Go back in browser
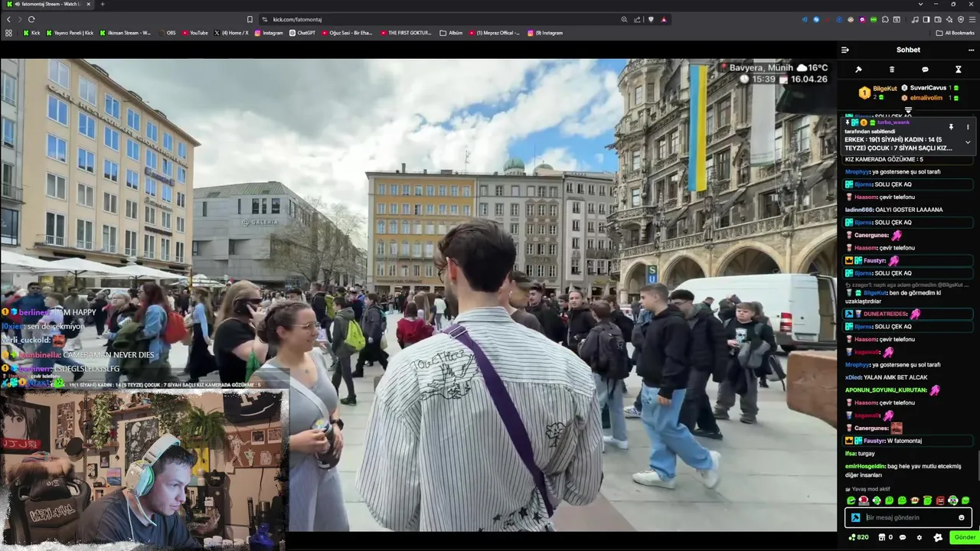The height and width of the screenshot is (551, 980). 8,19
